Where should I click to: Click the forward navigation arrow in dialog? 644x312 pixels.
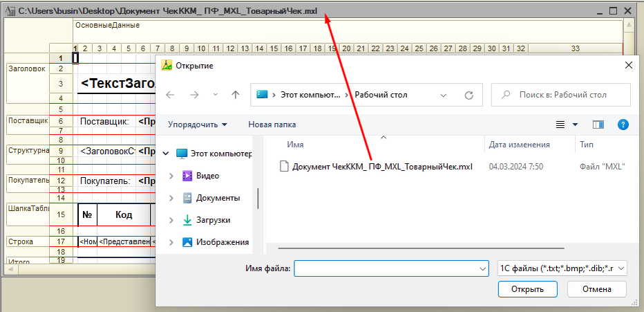tap(194, 95)
